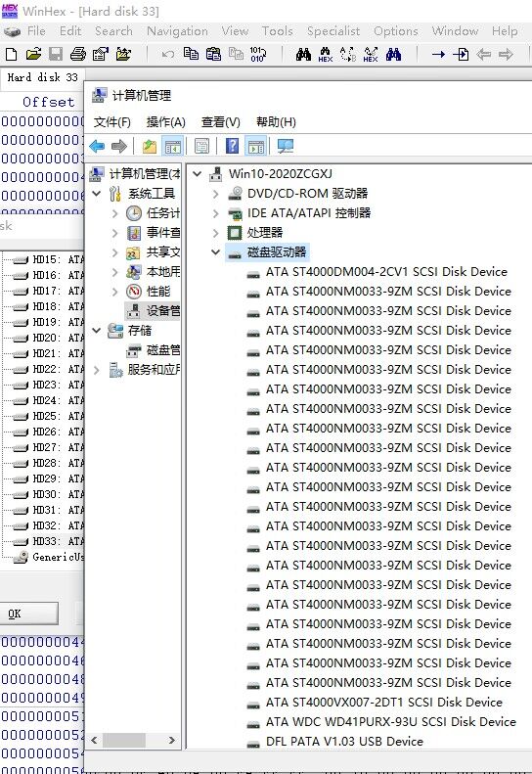Select HD33 in the disk list
This screenshot has height=774, width=532.
pos(48,541)
